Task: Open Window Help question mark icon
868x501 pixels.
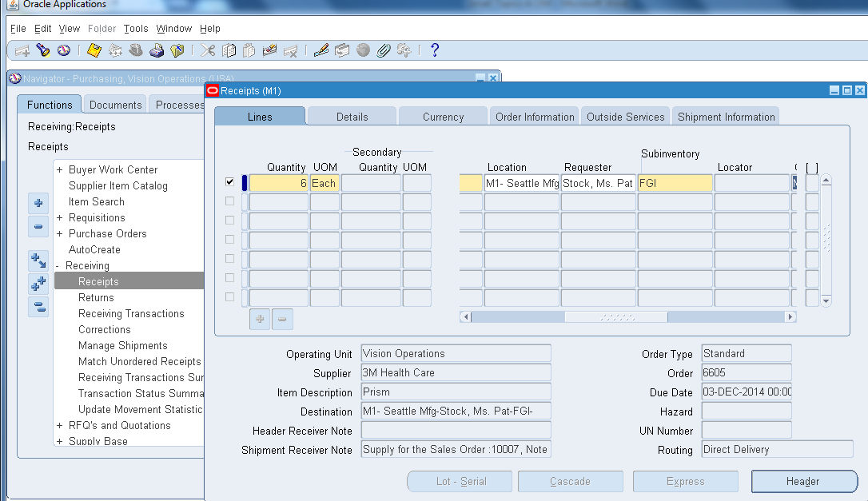Action: (435, 50)
